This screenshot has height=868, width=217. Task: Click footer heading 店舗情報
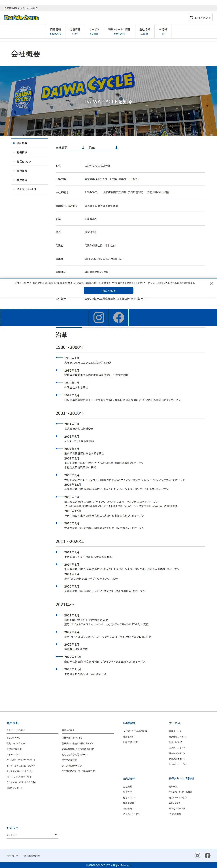click(x=129, y=723)
